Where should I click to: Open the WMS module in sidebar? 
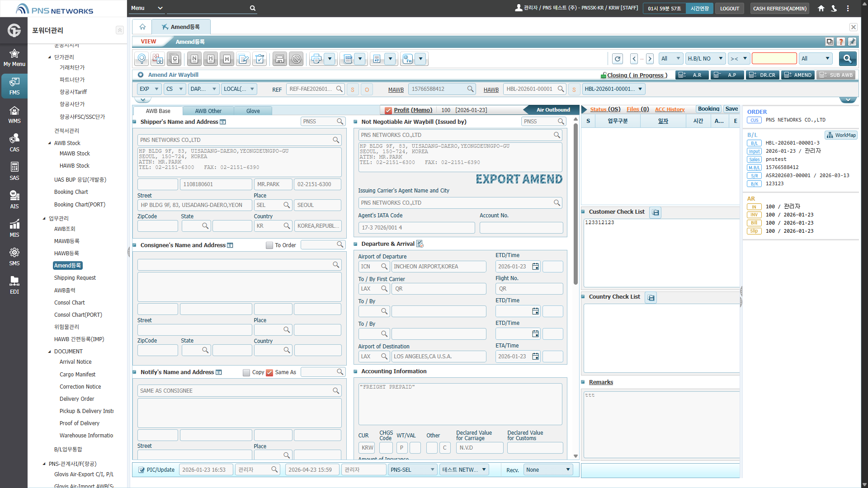[x=14, y=114]
